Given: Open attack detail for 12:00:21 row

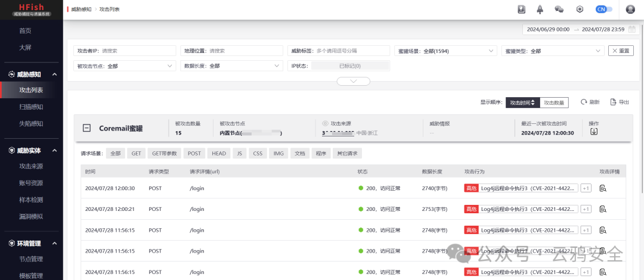Looking at the screenshot, I should 603,209.
